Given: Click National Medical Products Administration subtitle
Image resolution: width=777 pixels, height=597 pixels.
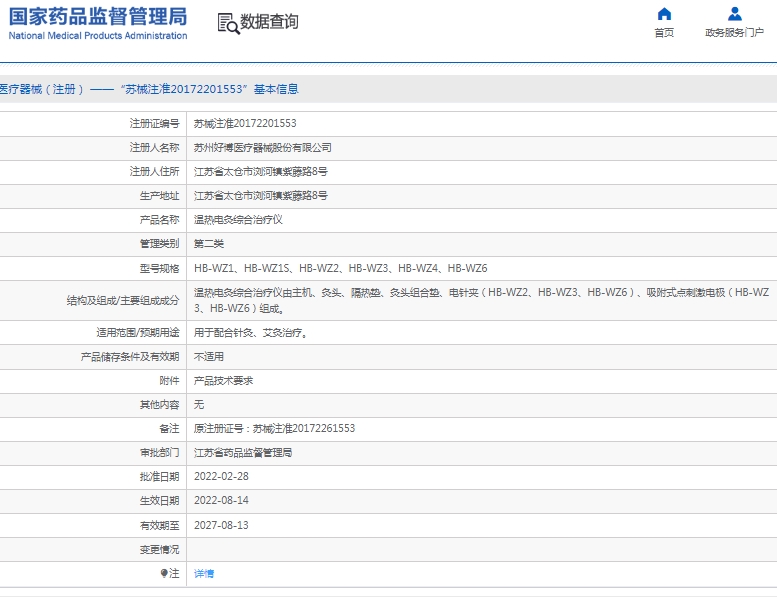Looking at the screenshot, I should 98,36.
